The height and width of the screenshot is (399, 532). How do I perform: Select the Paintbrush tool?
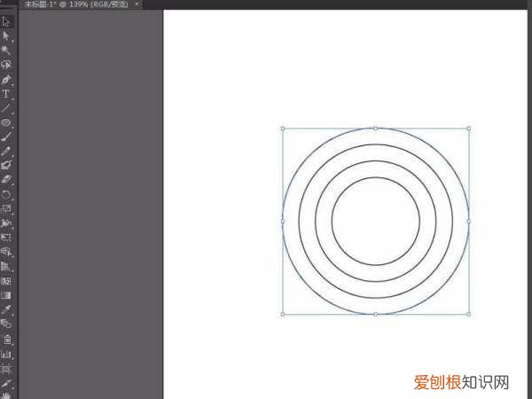[6, 137]
